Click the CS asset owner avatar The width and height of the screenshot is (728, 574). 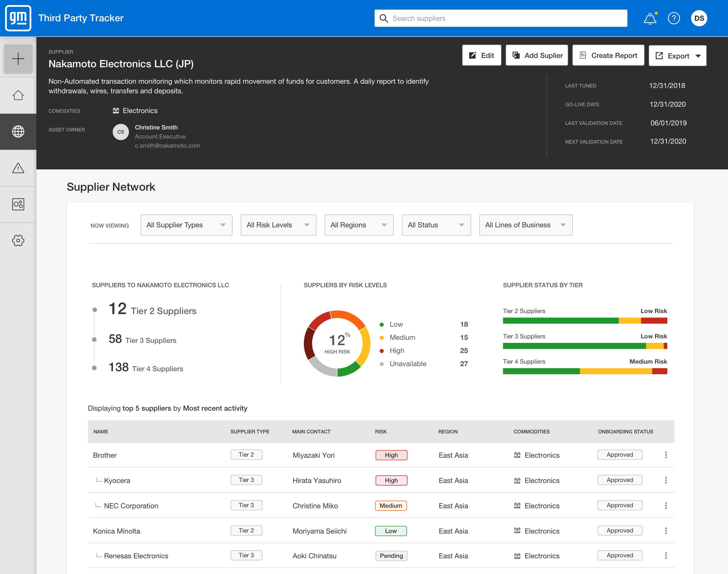121,132
